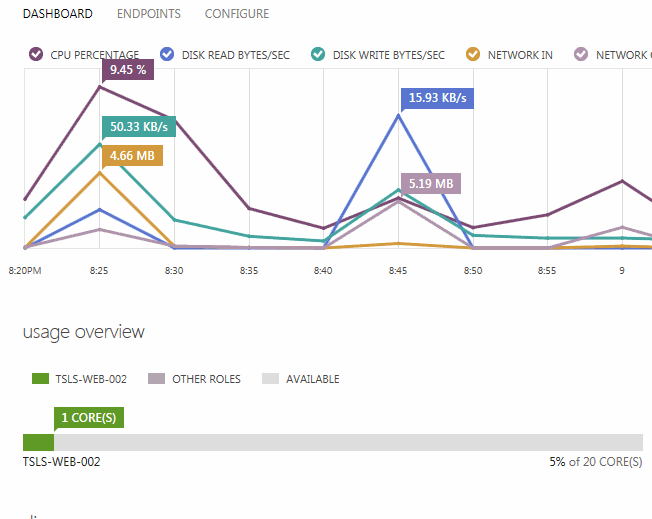Click the 5.19 MB network tooltip
This screenshot has height=519, width=652.
click(431, 184)
